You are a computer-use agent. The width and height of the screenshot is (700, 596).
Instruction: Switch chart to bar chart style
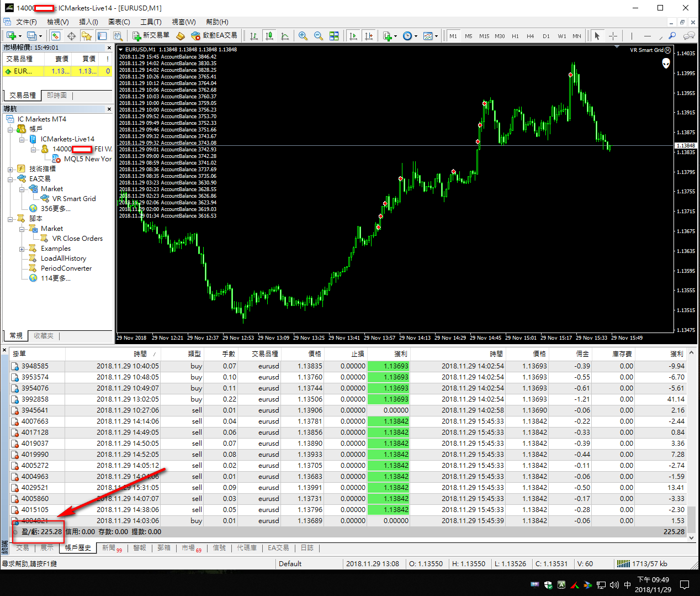[x=254, y=36]
